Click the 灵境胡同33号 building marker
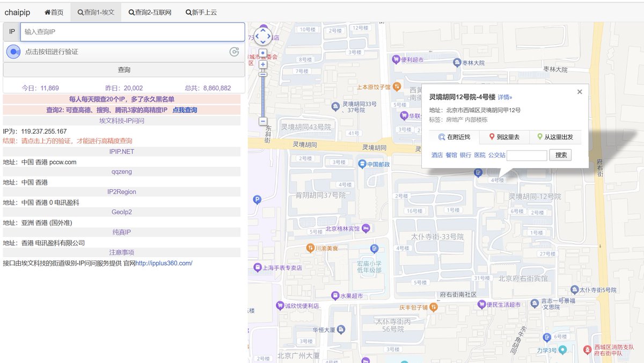The height and width of the screenshot is (363, 644). click(x=335, y=106)
